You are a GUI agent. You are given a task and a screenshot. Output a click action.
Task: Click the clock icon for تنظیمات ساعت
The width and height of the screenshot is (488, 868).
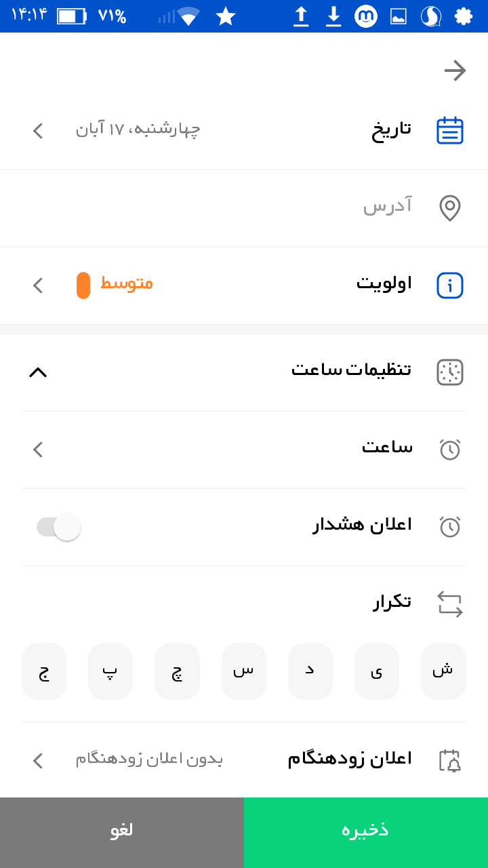pyautogui.click(x=449, y=372)
